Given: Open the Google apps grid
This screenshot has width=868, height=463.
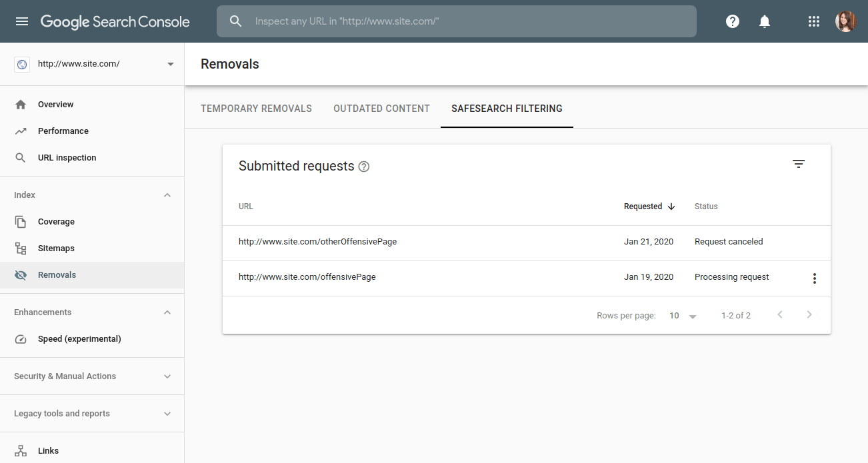Looking at the screenshot, I should 813,21.
